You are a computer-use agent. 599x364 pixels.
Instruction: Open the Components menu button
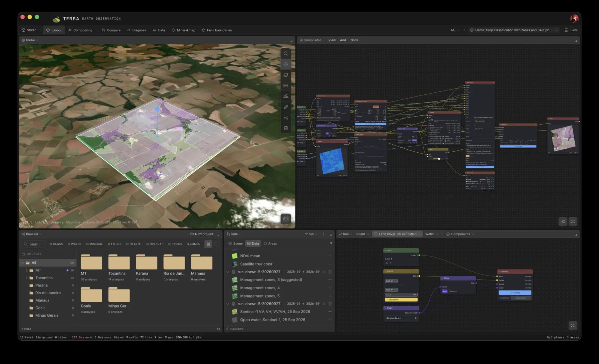[x=460, y=234]
